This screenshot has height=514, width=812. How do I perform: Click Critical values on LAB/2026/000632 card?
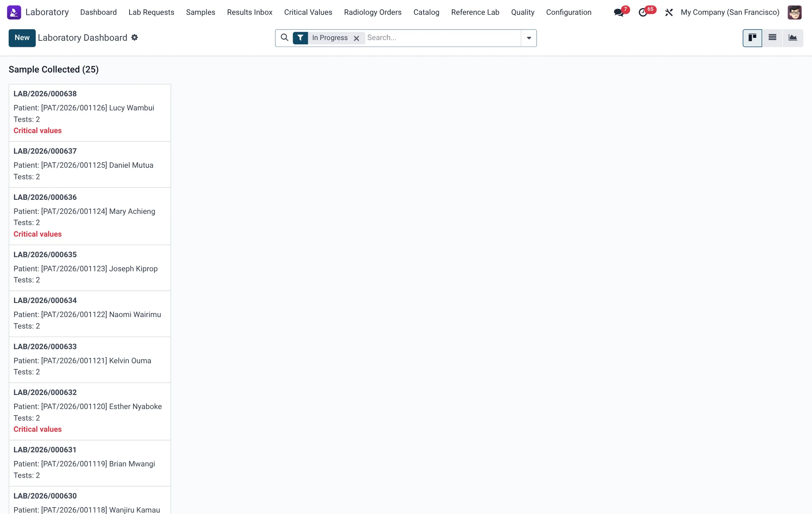[38, 429]
